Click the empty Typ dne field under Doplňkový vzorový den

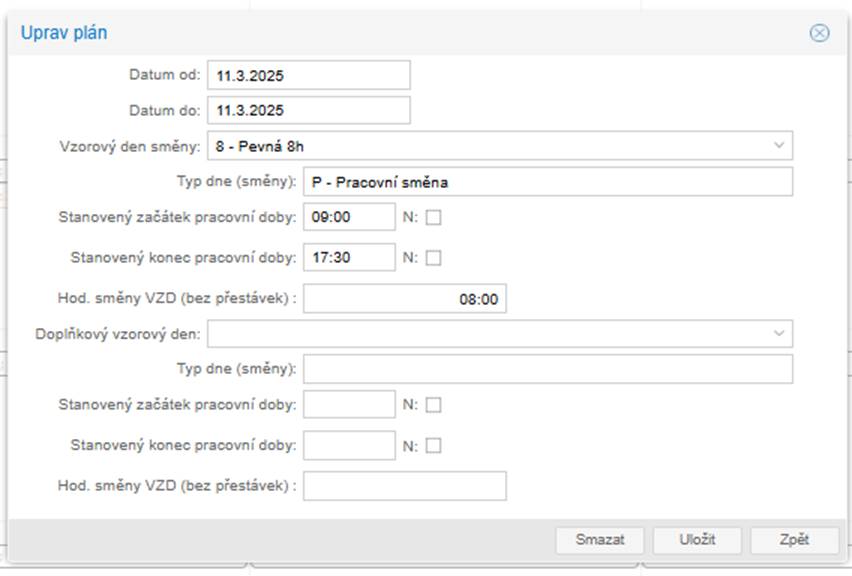tap(548, 369)
